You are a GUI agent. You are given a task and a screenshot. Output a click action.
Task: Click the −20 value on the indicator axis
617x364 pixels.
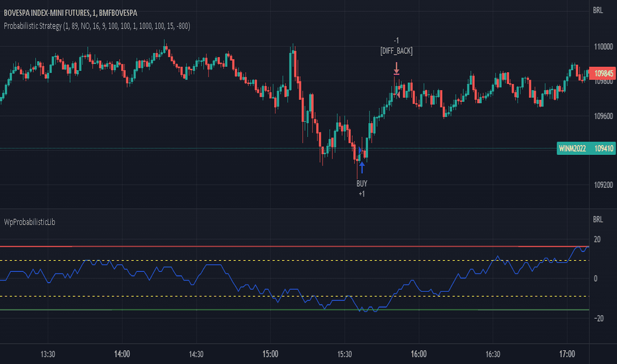pos(598,318)
